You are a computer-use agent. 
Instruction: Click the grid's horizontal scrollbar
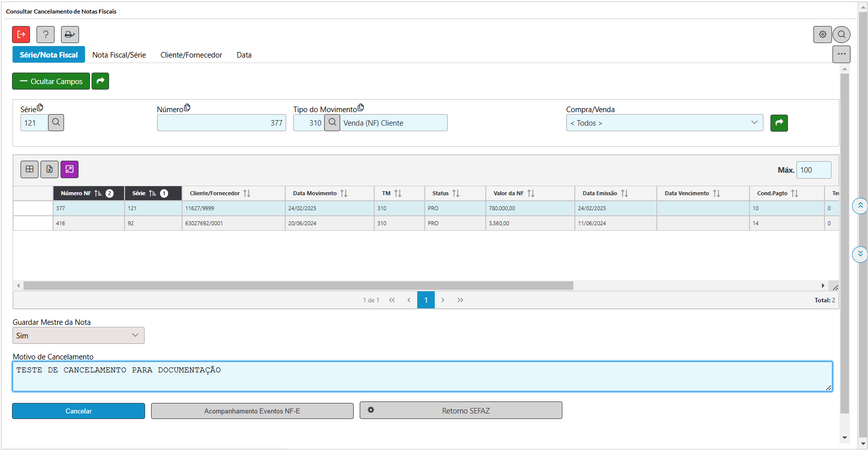[x=298, y=285]
